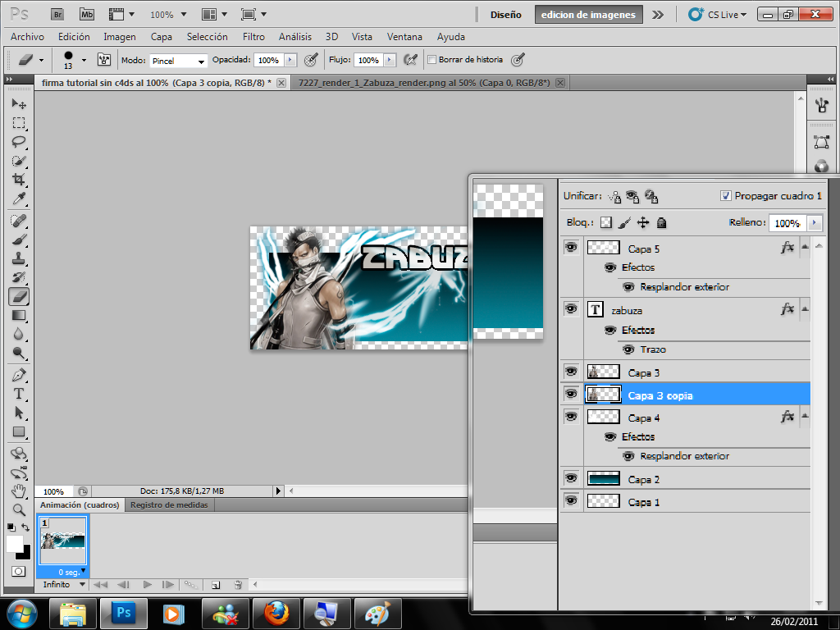
Task: Select the Blur tool
Action: click(19, 335)
